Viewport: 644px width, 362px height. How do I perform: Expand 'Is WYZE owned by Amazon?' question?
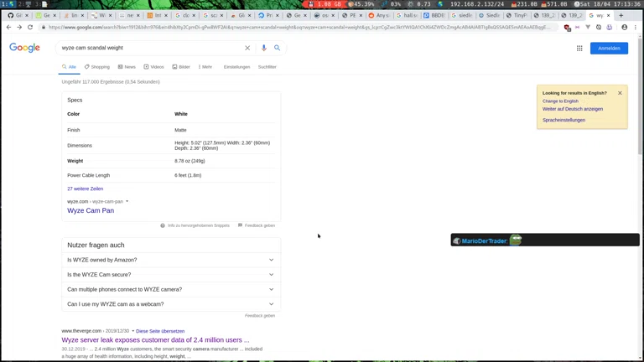(x=171, y=260)
